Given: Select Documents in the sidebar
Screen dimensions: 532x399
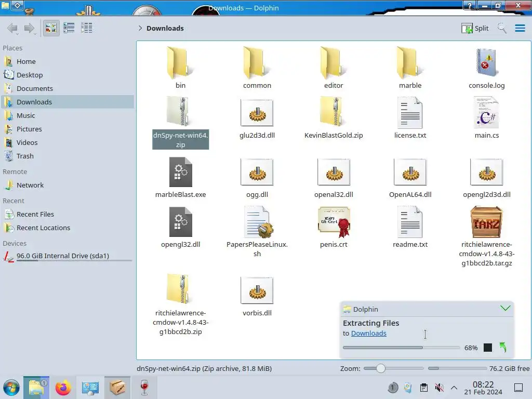Looking at the screenshot, I should (x=68, y=88).
